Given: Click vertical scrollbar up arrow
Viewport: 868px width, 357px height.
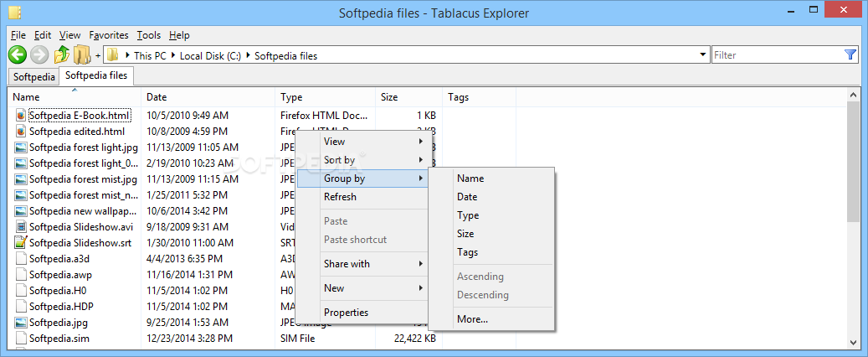Looking at the screenshot, I should tap(853, 94).
